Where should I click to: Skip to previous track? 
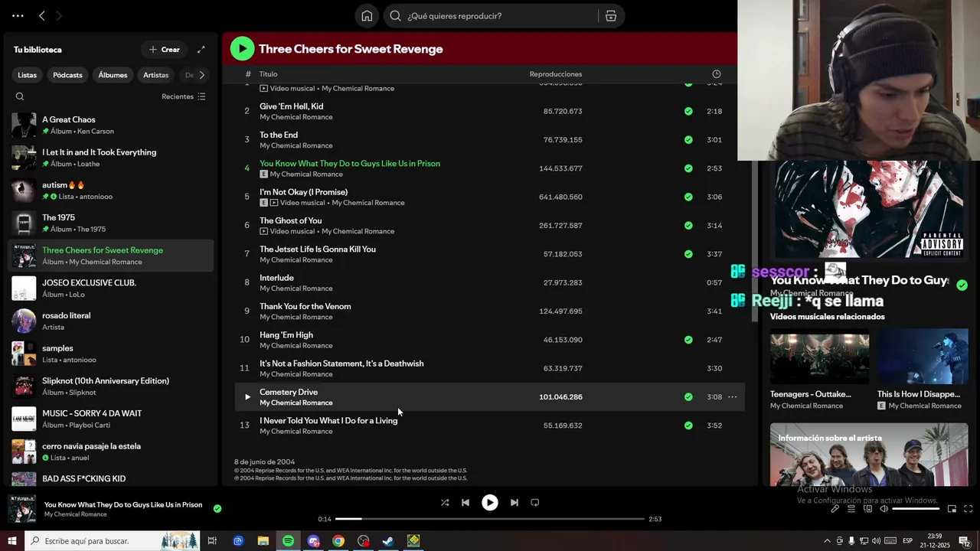pos(465,503)
